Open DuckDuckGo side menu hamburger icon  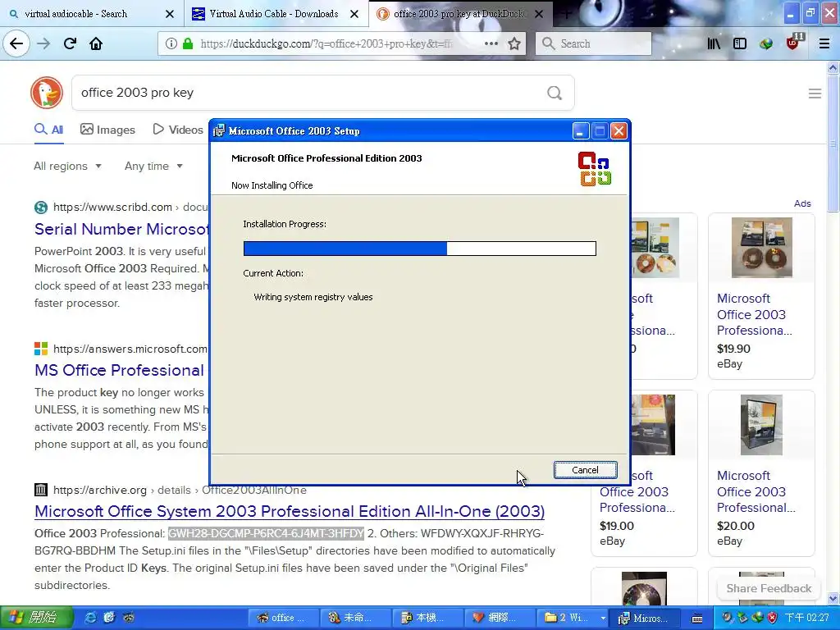click(815, 94)
